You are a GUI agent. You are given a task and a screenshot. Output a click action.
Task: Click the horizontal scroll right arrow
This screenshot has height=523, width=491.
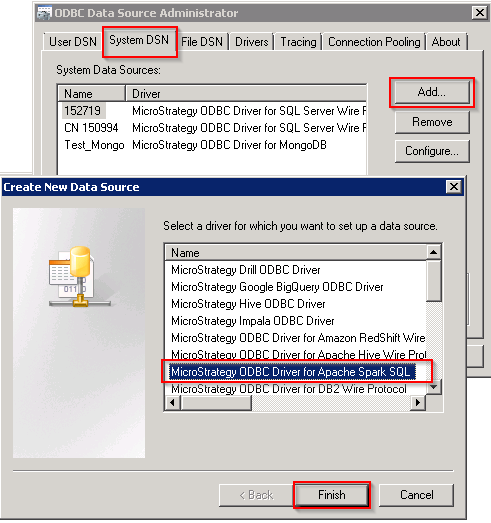418,403
